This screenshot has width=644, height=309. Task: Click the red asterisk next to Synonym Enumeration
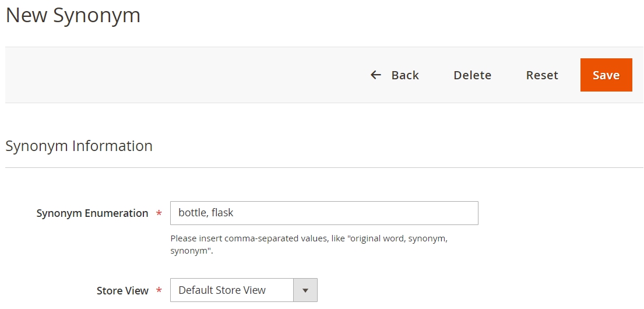159,213
